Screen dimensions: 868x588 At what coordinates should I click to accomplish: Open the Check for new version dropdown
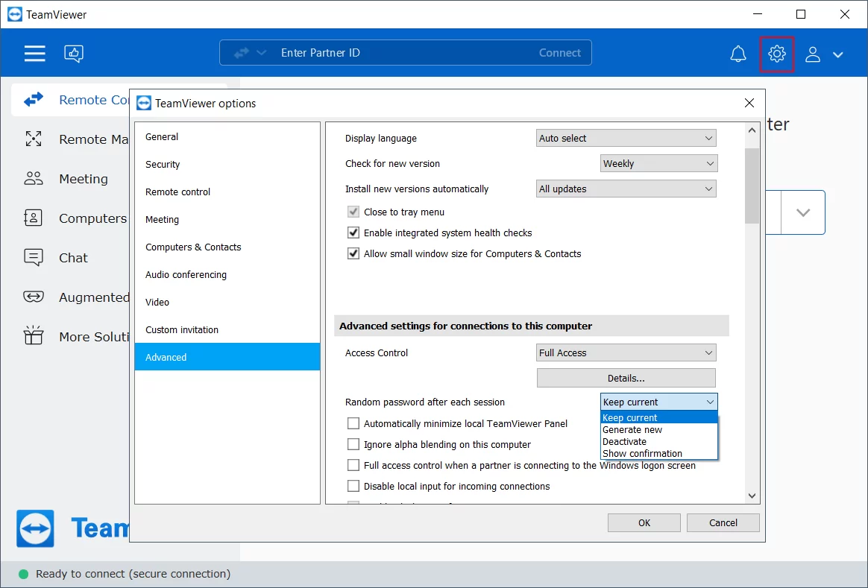tap(658, 163)
